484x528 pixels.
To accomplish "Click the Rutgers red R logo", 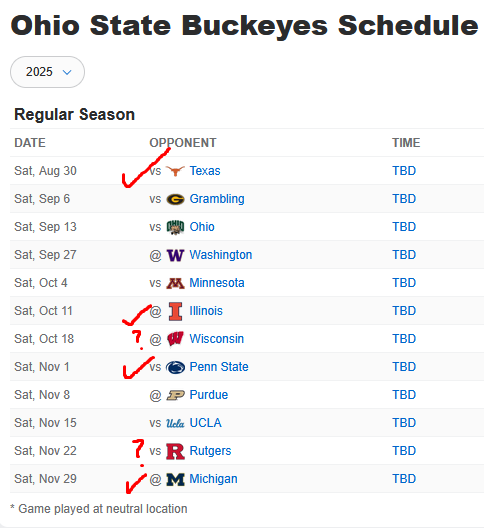I will (175, 451).
